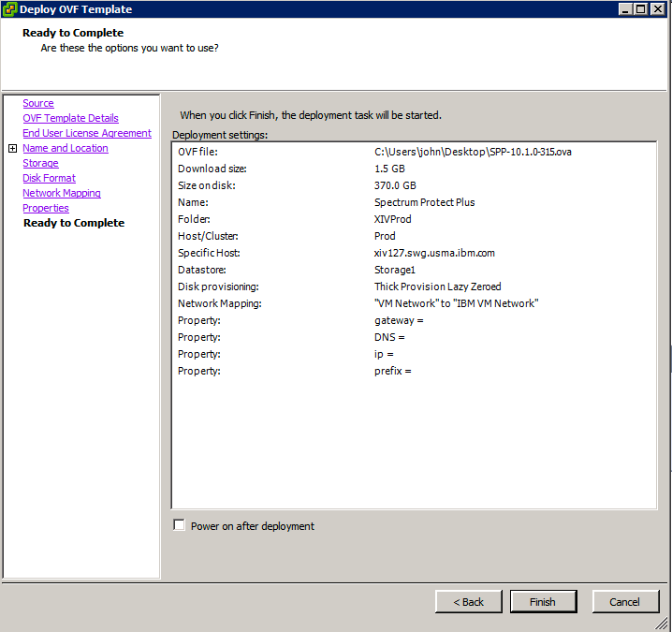Select the ip property row

414,354
